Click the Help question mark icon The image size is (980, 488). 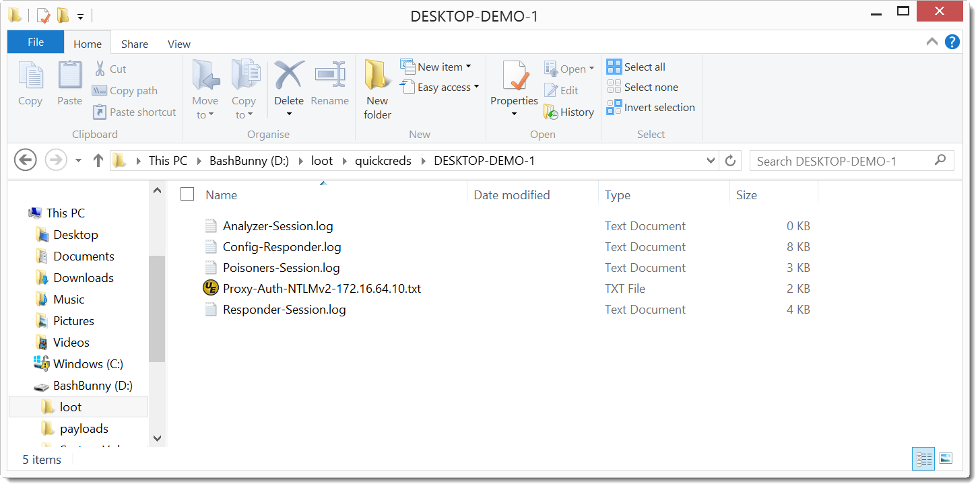(952, 42)
